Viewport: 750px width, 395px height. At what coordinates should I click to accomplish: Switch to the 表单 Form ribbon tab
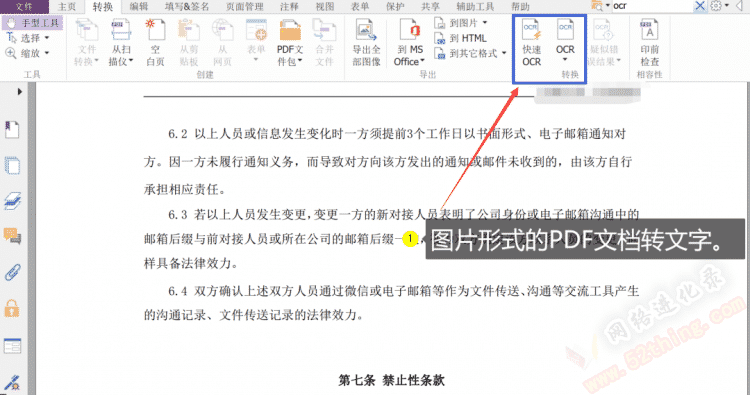[360, 7]
